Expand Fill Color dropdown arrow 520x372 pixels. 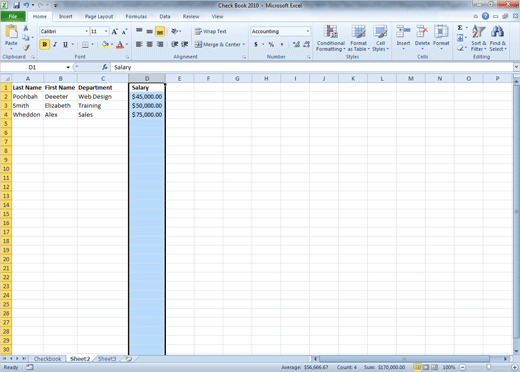112,44
